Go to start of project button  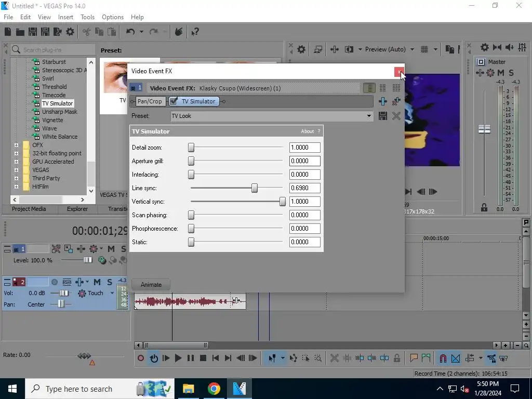(x=216, y=358)
